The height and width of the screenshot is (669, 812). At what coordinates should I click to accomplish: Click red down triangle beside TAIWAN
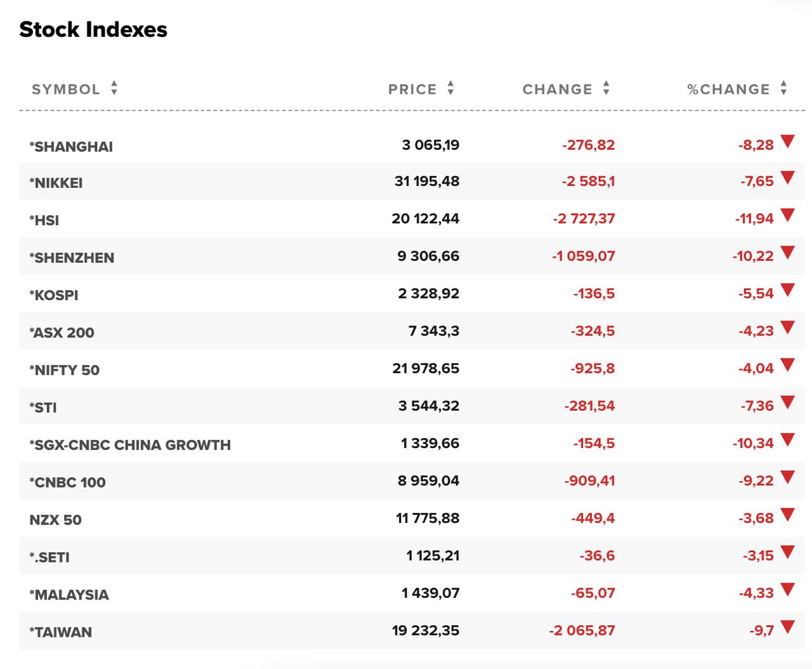click(x=787, y=628)
